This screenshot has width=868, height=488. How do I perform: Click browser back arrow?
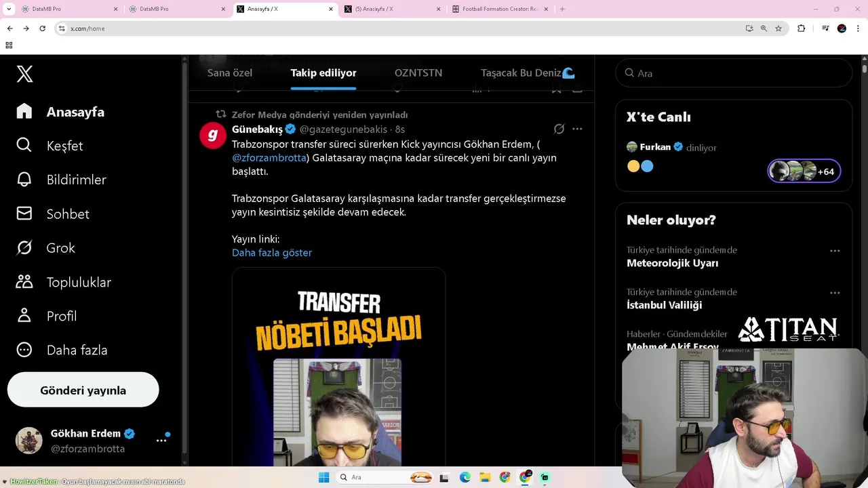pyautogui.click(x=9, y=28)
